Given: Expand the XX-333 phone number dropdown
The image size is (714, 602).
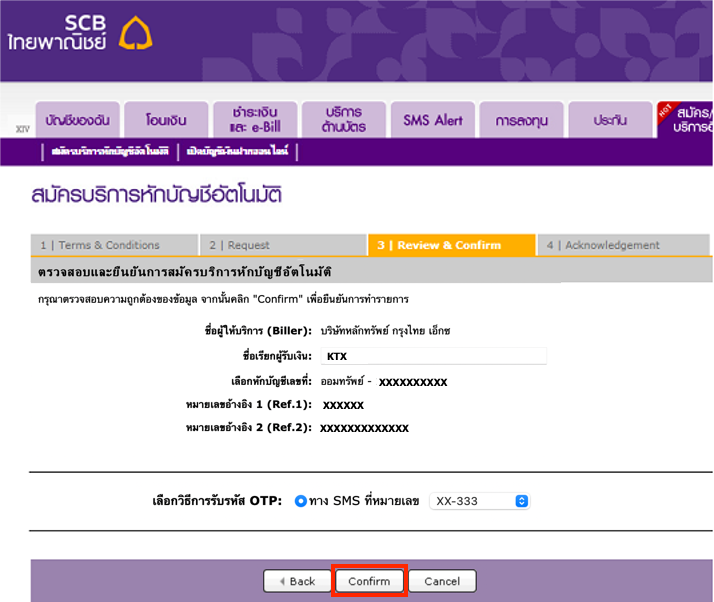Looking at the screenshot, I should [x=479, y=501].
